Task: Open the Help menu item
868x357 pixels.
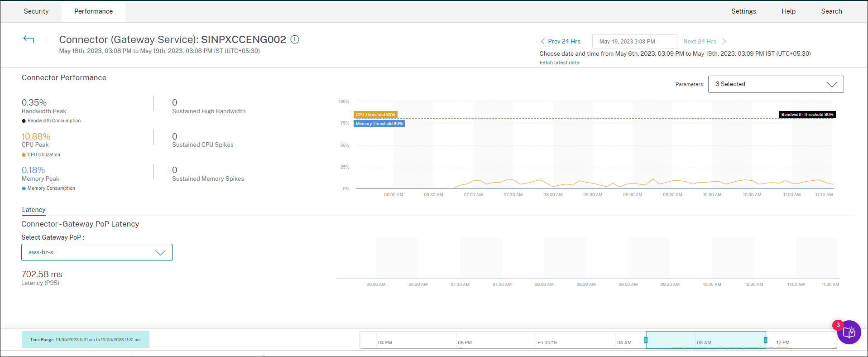Action: (788, 11)
